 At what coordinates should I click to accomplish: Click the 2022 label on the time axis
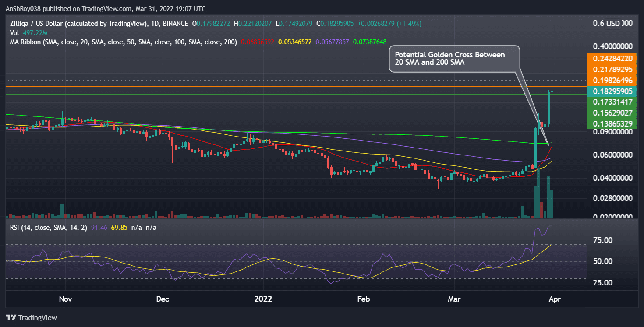pos(263,299)
